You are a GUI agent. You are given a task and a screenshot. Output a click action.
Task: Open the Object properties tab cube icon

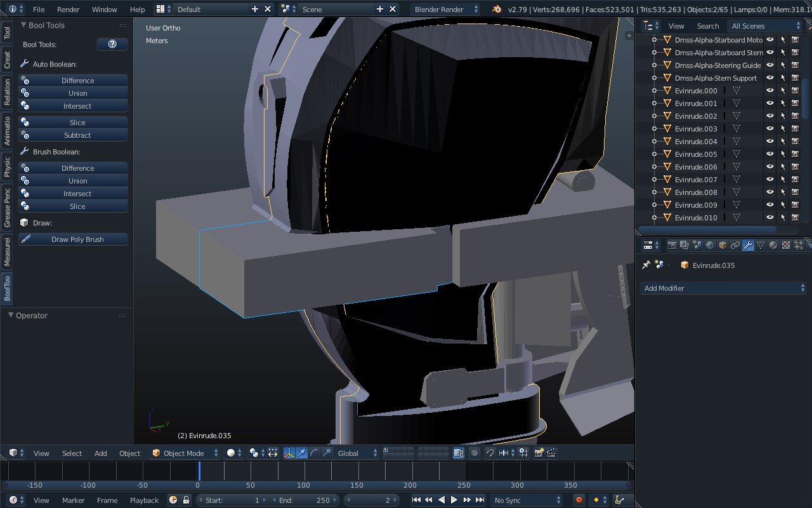[723, 244]
